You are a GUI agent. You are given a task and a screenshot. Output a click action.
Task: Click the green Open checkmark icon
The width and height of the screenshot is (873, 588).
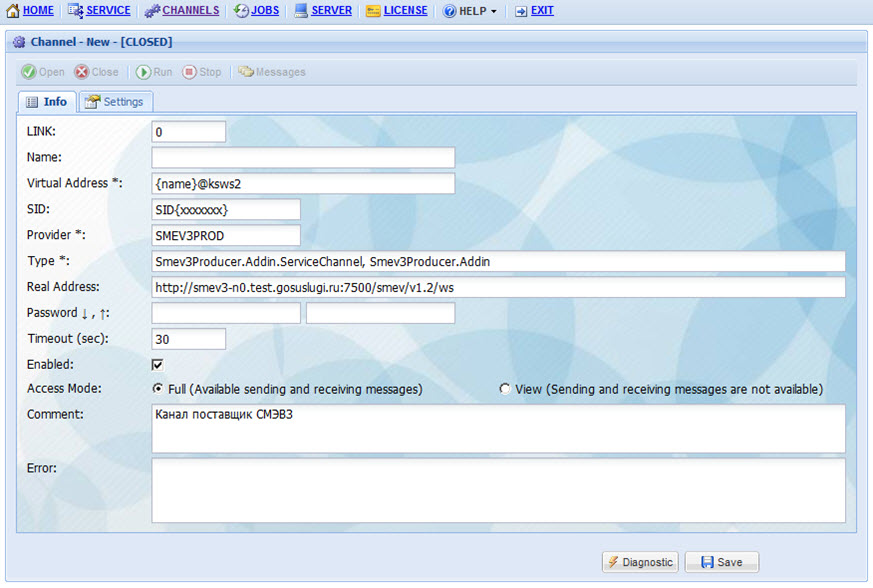29,72
